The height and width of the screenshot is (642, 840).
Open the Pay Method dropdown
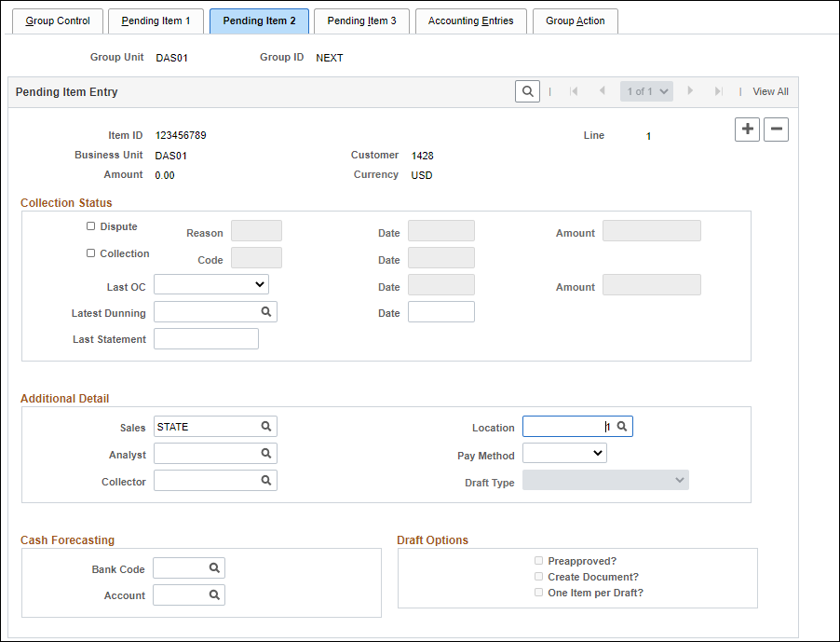click(x=564, y=453)
